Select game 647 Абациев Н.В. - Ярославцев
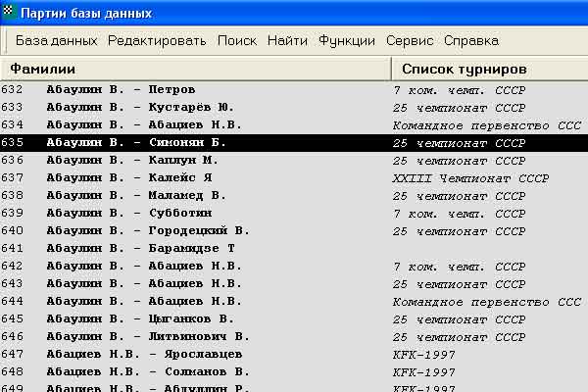This screenshot has height=392, width=588. 294,354
